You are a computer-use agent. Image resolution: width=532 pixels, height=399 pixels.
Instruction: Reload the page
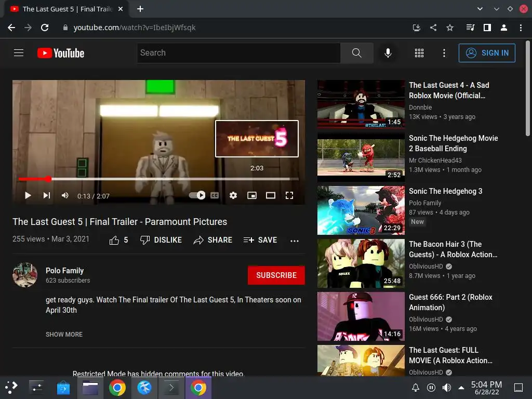45,28
